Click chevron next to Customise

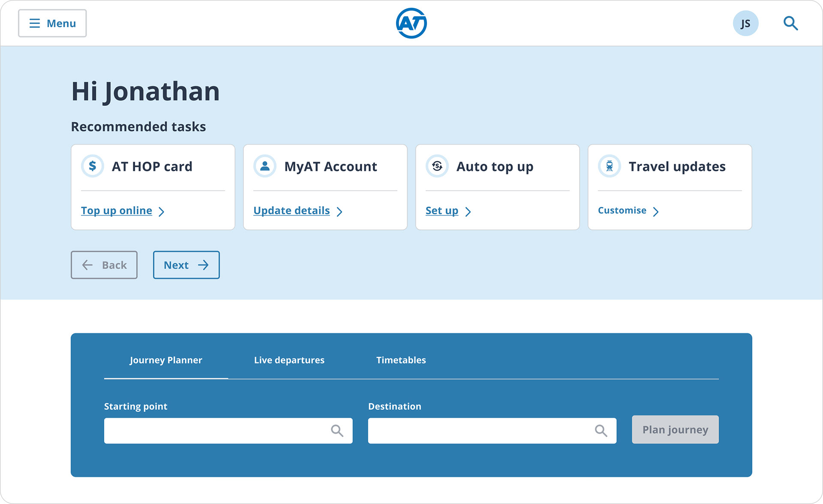point(655,212)
